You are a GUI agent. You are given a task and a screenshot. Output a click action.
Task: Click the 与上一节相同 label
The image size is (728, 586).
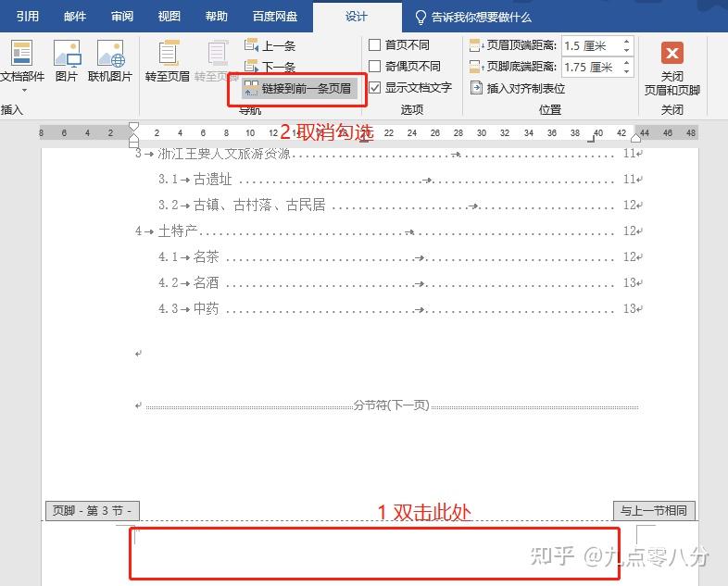click(x=654, y=511)
